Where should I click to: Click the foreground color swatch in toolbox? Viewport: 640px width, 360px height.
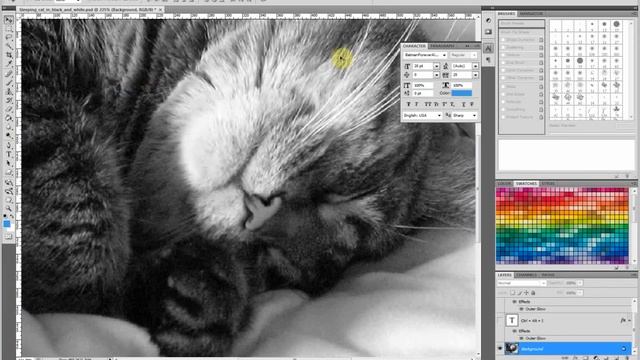(7, 224)
